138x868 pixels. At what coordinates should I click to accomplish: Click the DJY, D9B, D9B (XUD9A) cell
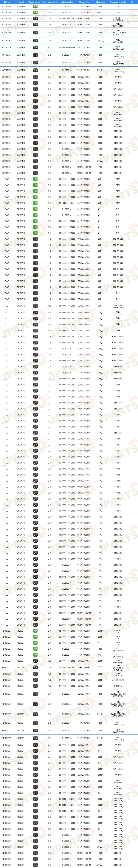118,306
